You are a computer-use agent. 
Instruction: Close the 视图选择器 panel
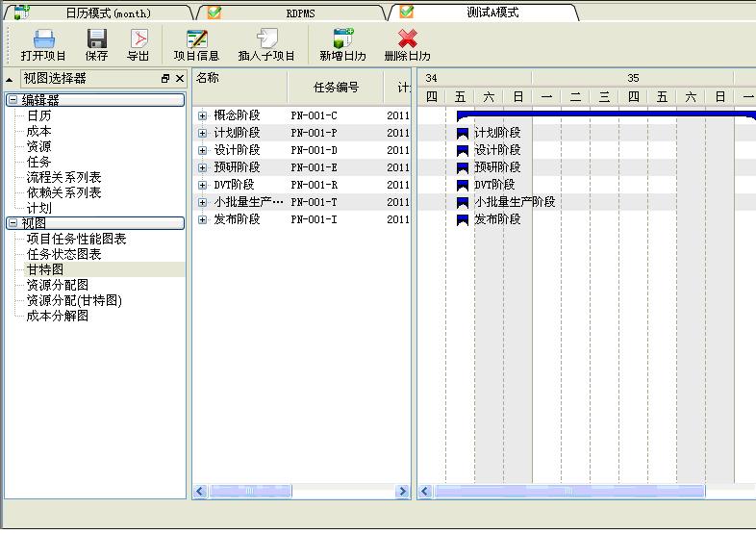179,79
